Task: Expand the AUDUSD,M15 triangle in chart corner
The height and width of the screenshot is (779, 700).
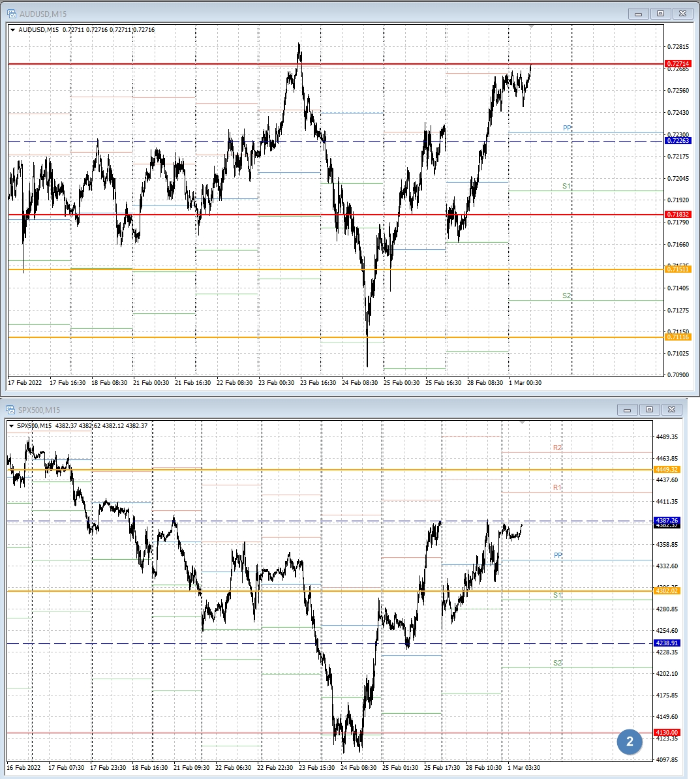Action: pyautogui.click(x=13, y=30)
